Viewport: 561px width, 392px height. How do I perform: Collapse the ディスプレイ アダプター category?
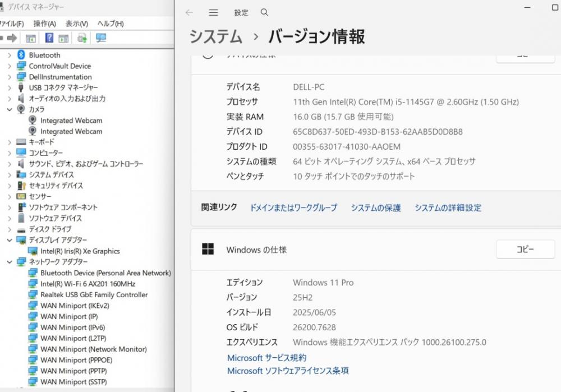tap(9, 240)
